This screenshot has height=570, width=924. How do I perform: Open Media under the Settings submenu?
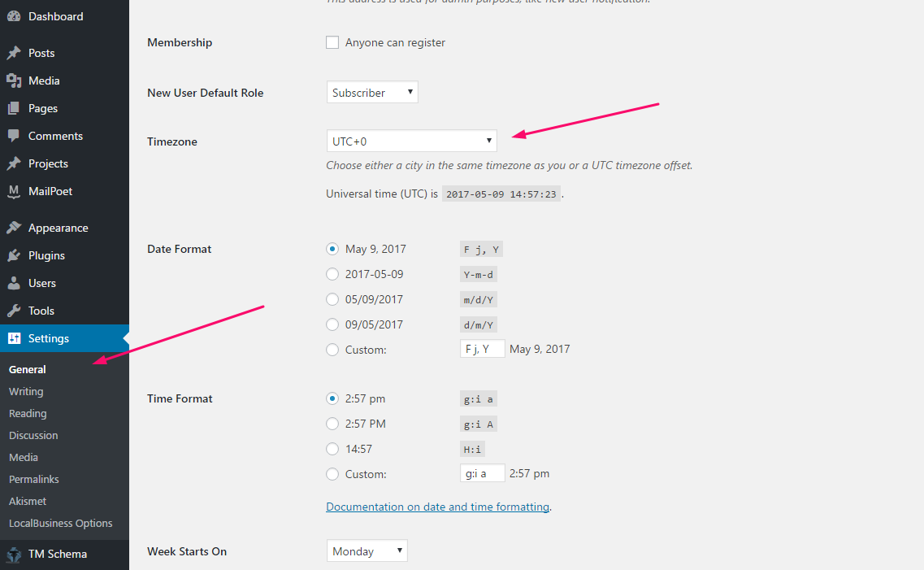click(24, 457)
